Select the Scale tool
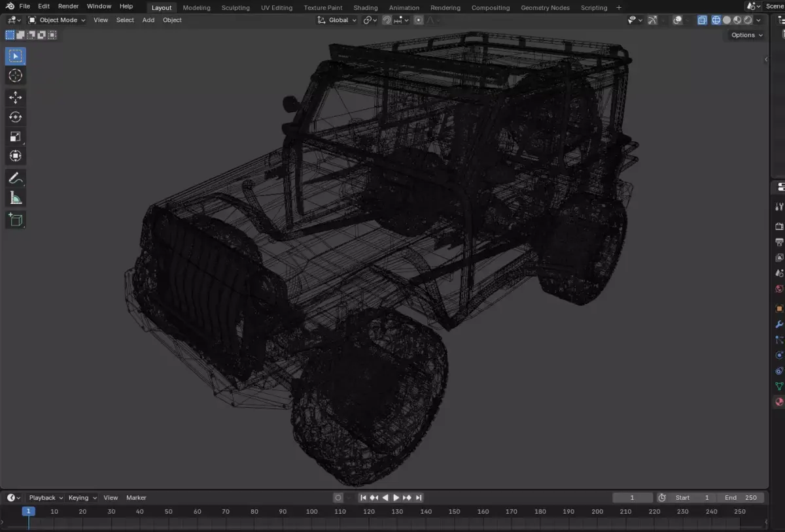 [x=16, y=137]
